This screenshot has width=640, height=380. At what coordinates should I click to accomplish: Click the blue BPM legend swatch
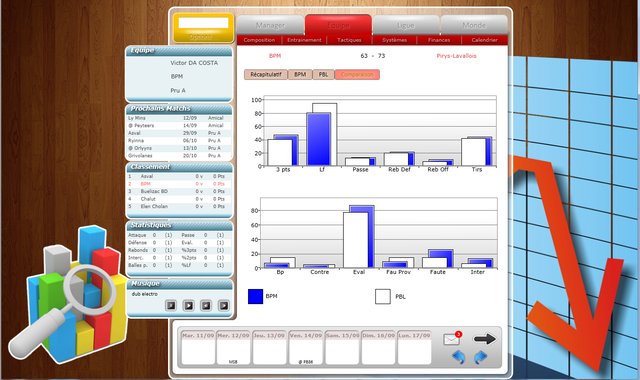click(256, 296)
